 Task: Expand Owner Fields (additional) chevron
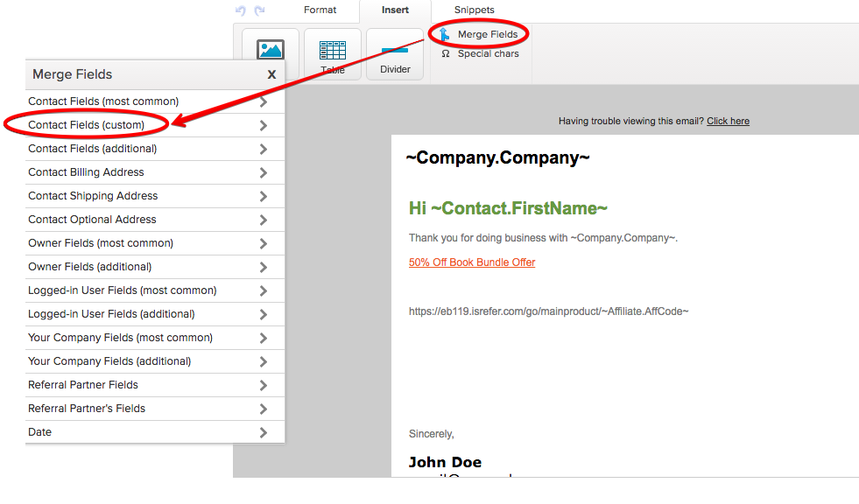click(x=263, y=267)
